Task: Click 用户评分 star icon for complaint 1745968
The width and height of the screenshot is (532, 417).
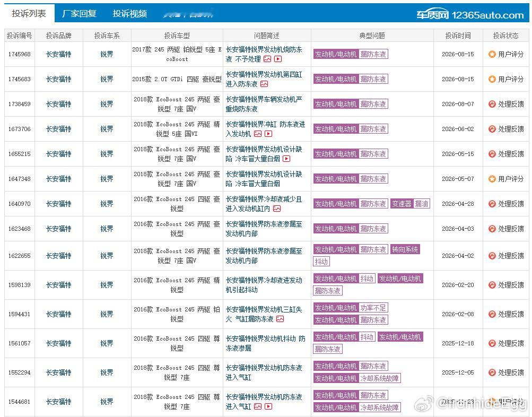Action: pos(492,54)
